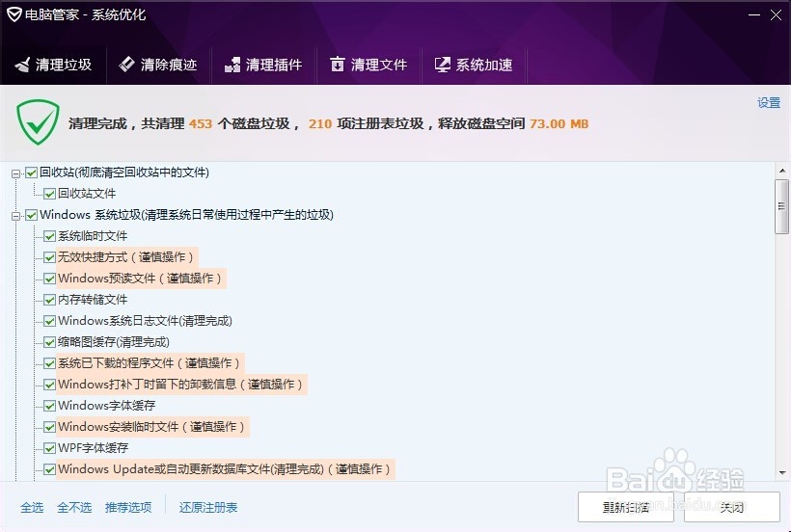Select the Windows字体缓存 row text

106,405
